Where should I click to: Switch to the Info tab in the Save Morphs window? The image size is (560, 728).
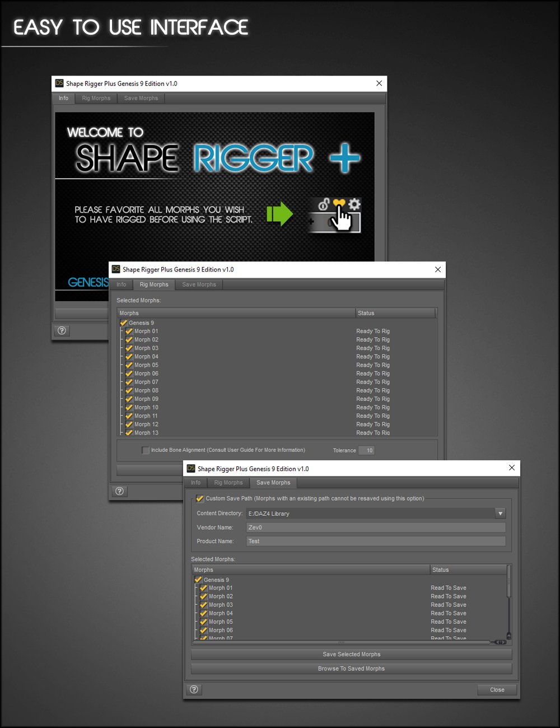(x=195, y=482)
